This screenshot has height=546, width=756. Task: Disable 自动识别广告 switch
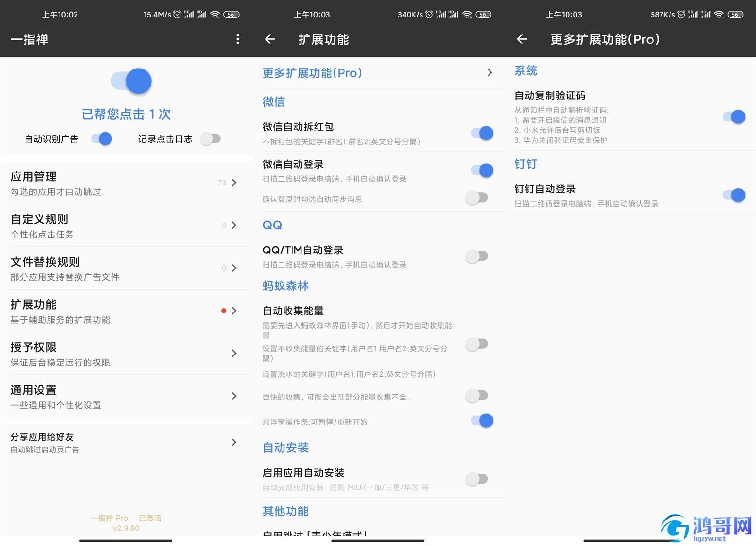tap(102, 139)
